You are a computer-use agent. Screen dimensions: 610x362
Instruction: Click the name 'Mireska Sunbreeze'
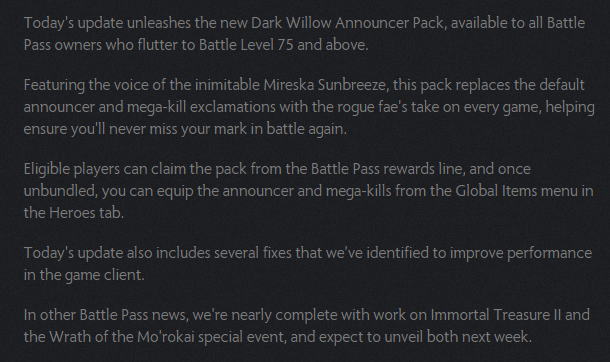[324, 85]
